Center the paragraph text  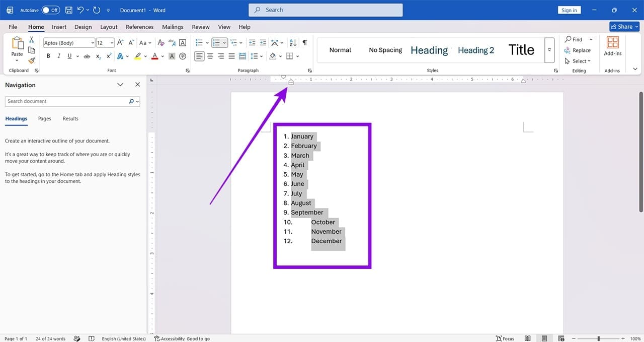click(210, 56)
